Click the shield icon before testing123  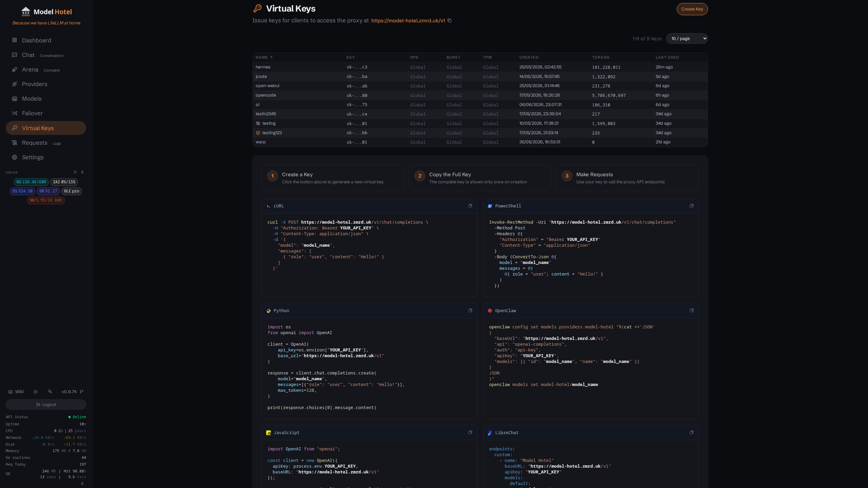(x=258, y=133)
